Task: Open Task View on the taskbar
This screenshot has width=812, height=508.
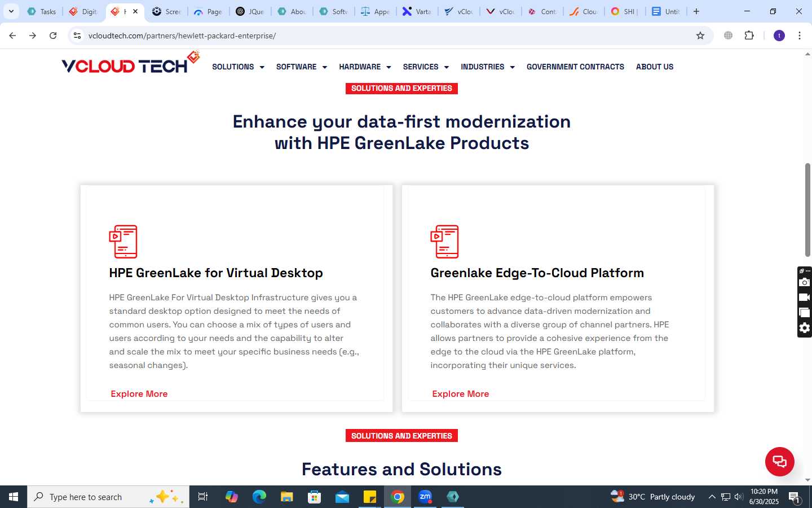Action: click(x=203, y=497)
